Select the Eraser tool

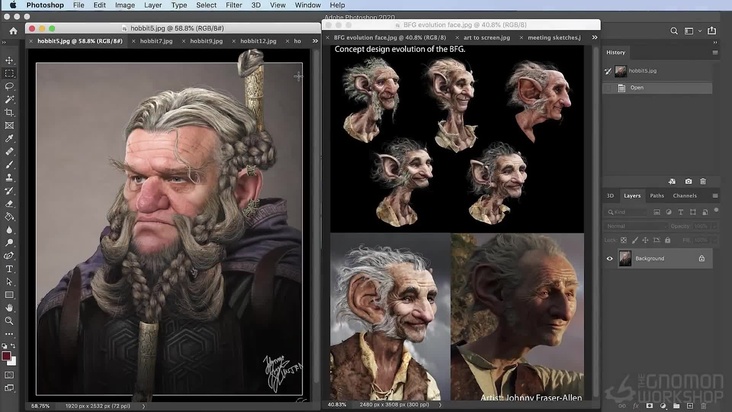(9, 204)
